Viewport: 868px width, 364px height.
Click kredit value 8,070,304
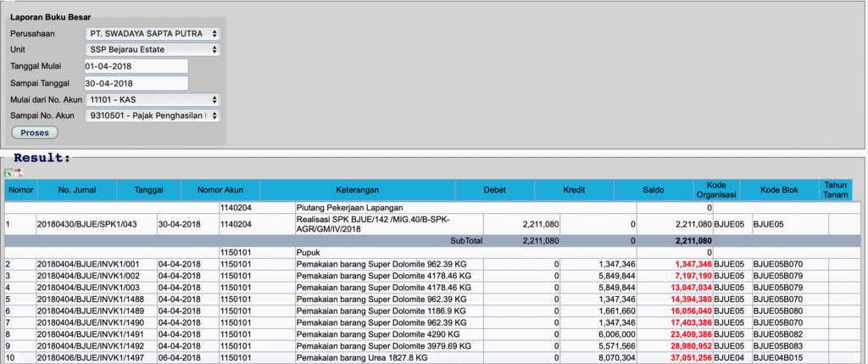point(617,358)
